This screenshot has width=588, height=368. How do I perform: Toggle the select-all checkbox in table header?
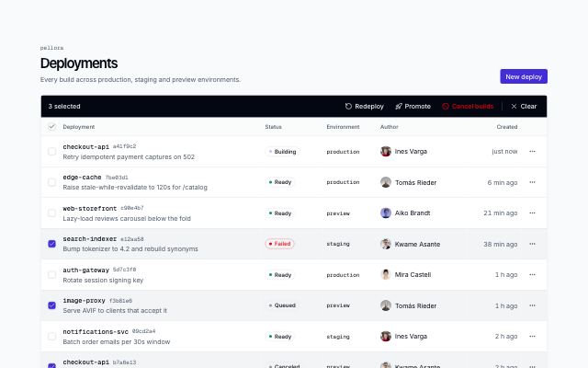pyautogui.click(x=51, y=127)
